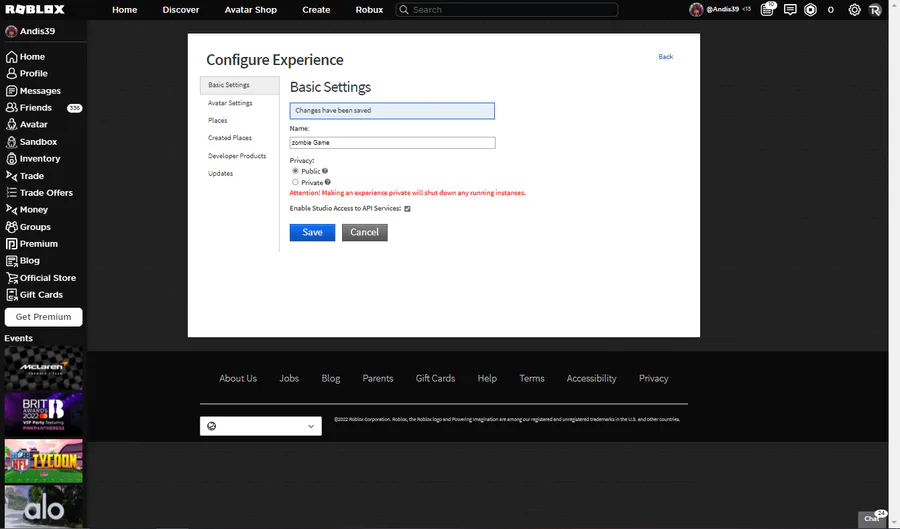This screenshot has width=900, height=529.
Task: Open Create in the top navigation
Action: tap(316, 10)
